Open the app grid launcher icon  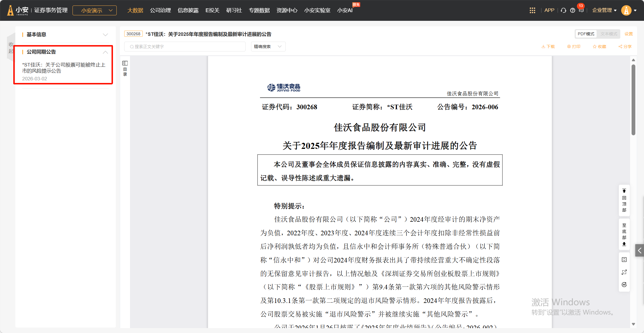(532, 10)
